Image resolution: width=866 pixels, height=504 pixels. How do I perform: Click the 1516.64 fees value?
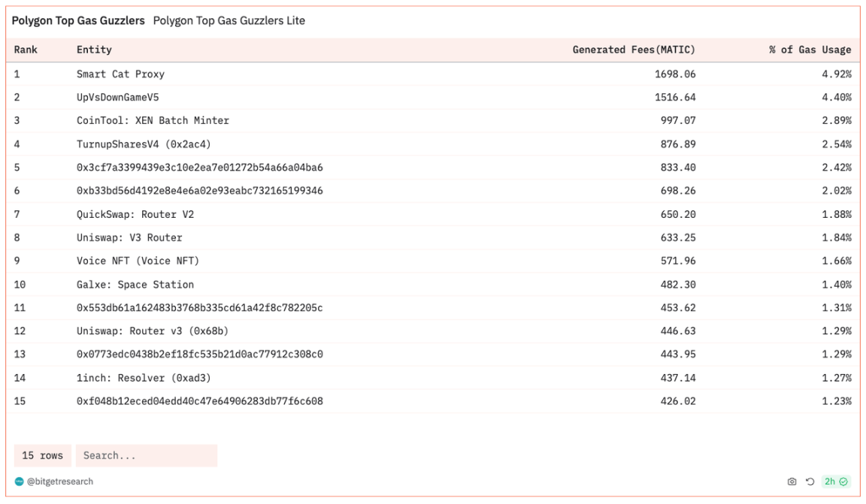[x=675, y=97]
